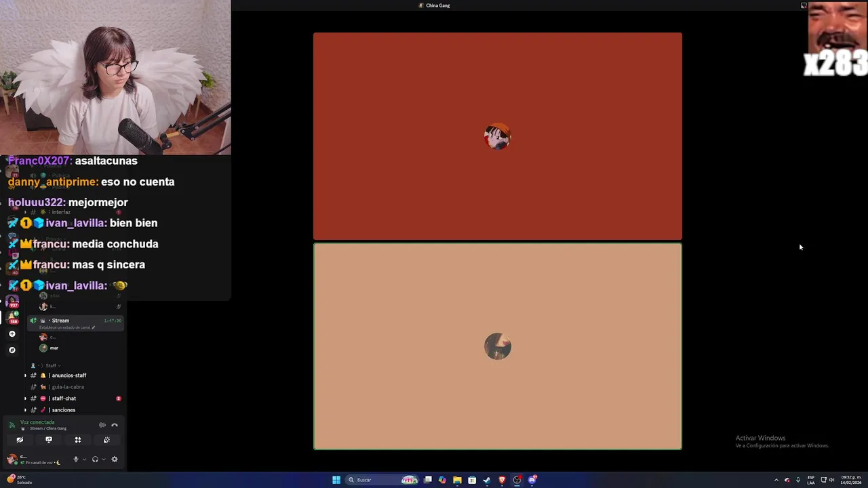Open noise suppression waveform icon
The image size is (868, 488).
[102, 425]
